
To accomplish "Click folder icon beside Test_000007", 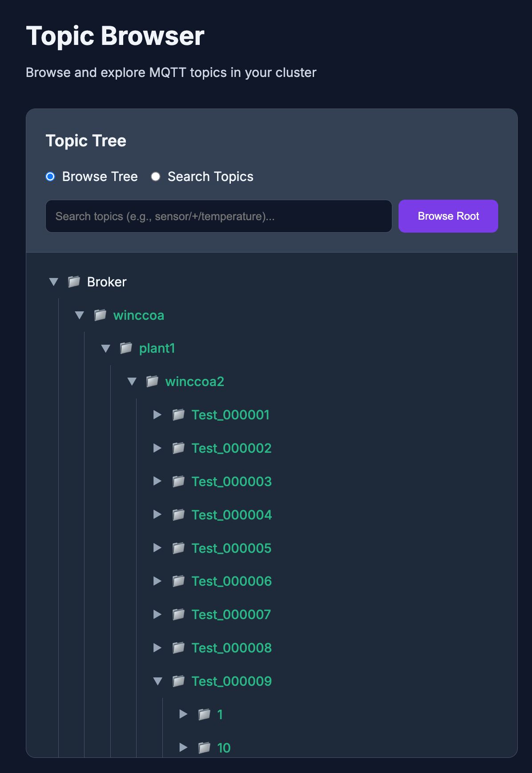I will (178, 614).
